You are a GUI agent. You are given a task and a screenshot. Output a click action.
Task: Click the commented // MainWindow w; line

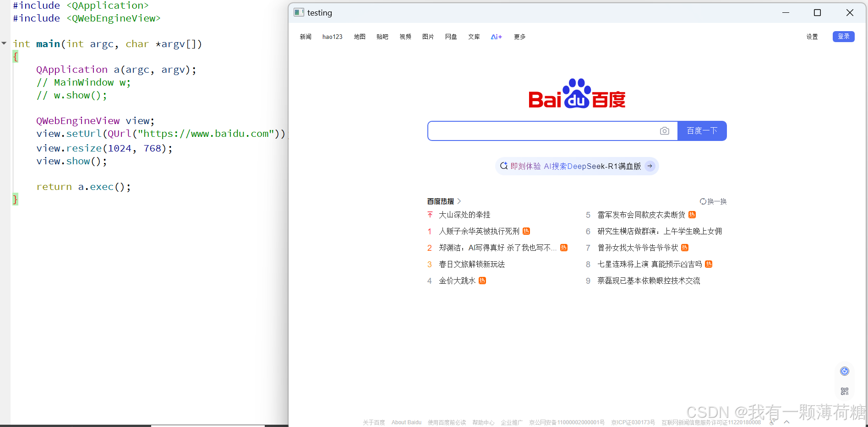pyautogui.click(x=83, y=82)
